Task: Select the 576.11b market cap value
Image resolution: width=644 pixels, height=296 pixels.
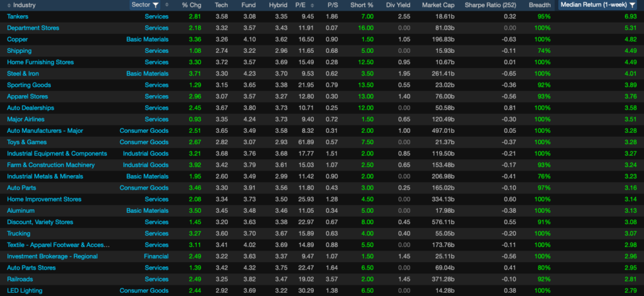Action: click(x=443, y=222)
